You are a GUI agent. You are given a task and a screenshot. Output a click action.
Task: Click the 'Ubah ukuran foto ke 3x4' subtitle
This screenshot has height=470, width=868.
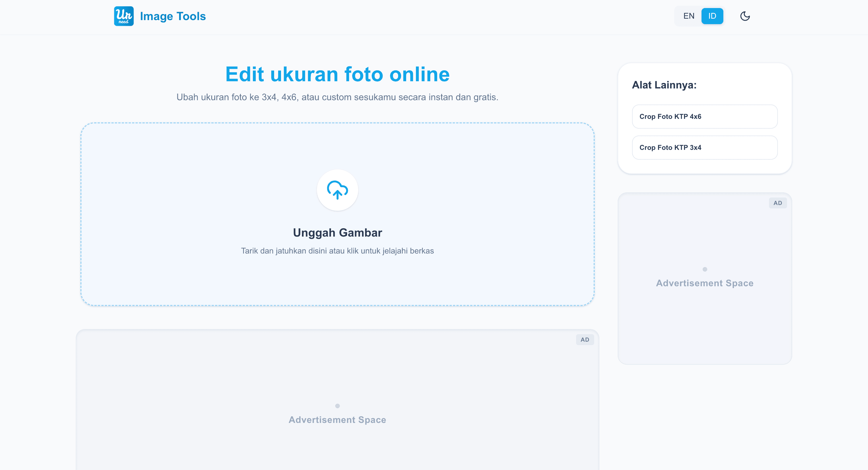[x=337, y=97]
